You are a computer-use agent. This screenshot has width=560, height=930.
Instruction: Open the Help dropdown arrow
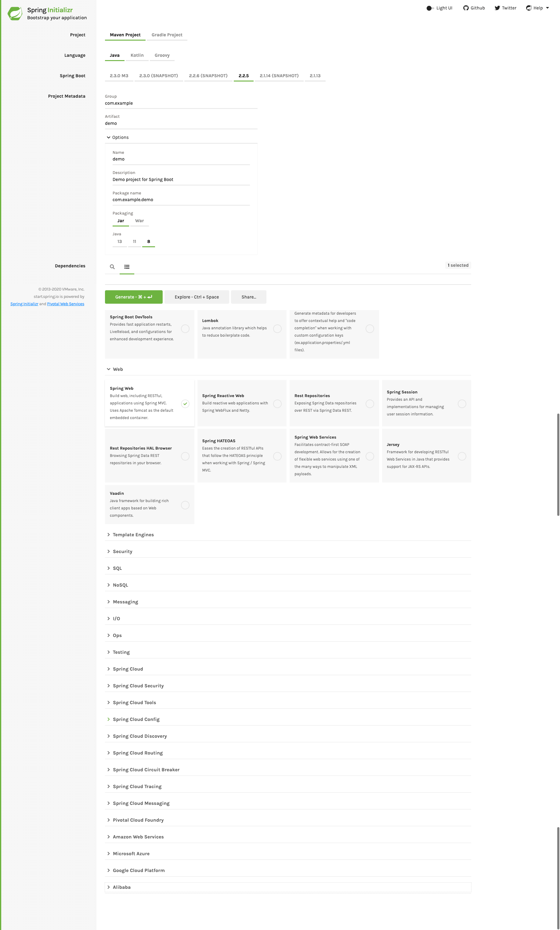(547, 8)
